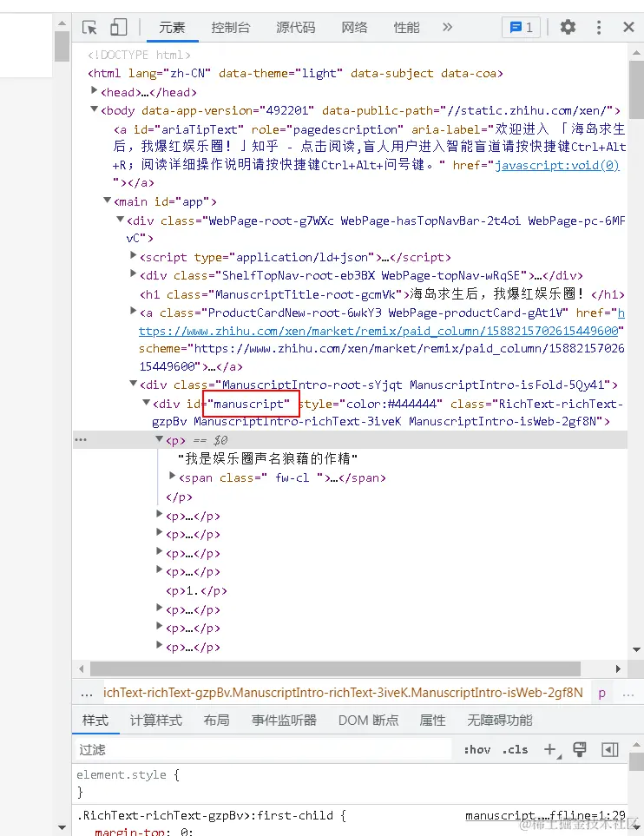The image size is (644, 836).
Task: Click the javascript:void(0) href link
Action: [x=557, y=165]
